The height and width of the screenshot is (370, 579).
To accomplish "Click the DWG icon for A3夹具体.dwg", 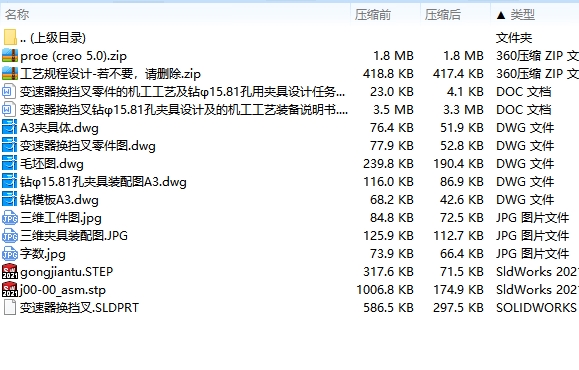I will tap(10, 128).
